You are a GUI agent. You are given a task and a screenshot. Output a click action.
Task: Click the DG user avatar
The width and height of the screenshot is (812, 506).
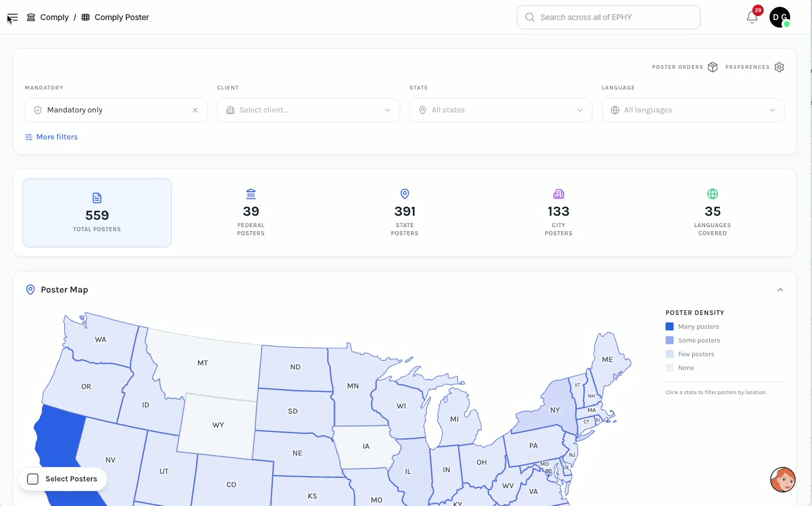pos(780,17)
